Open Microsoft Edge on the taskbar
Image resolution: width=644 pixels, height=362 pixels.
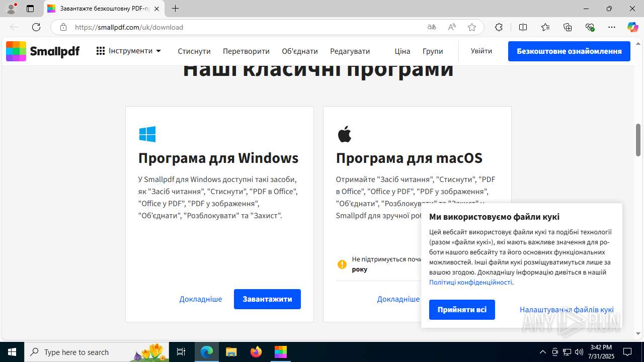coord(207,352)
